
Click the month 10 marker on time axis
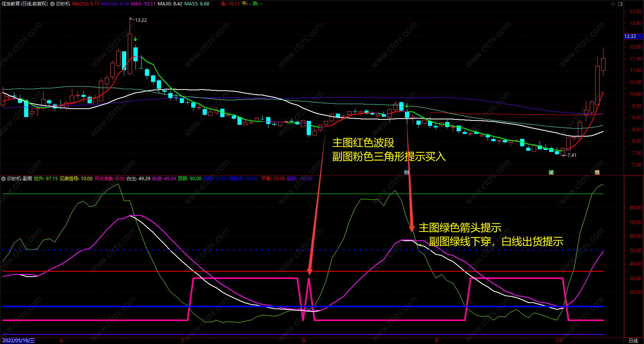tap(559, 341)
